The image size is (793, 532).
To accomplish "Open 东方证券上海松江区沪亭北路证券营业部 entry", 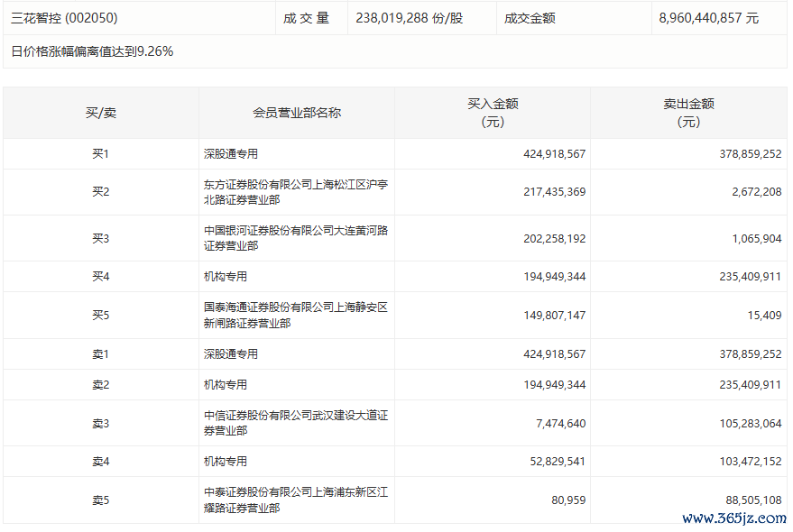I will (296, 192).
